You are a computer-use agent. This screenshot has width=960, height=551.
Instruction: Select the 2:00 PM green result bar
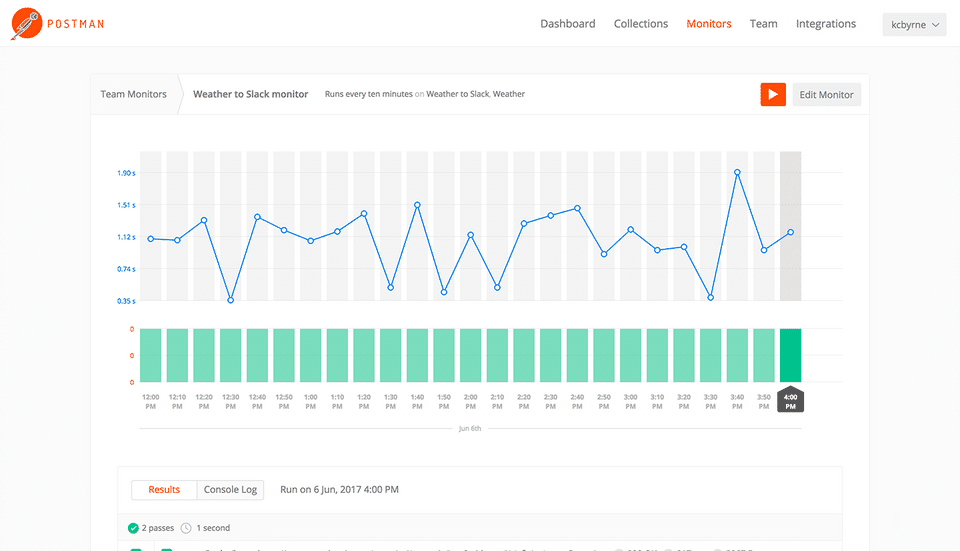point(470,355)
